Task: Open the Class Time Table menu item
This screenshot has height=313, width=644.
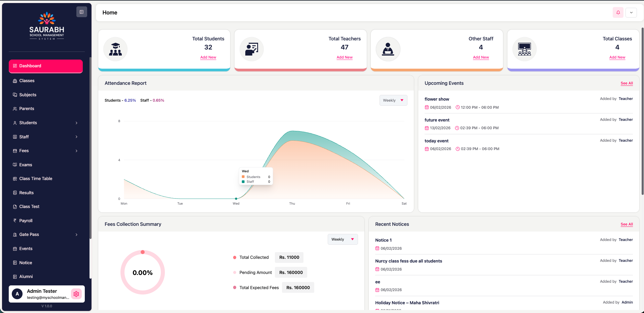Action: 36,179
